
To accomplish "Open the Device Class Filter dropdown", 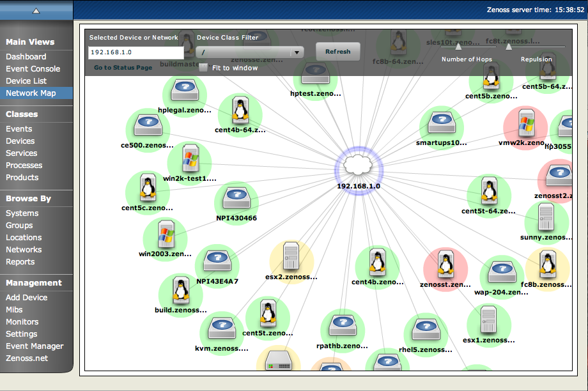I will coord(250,52).
